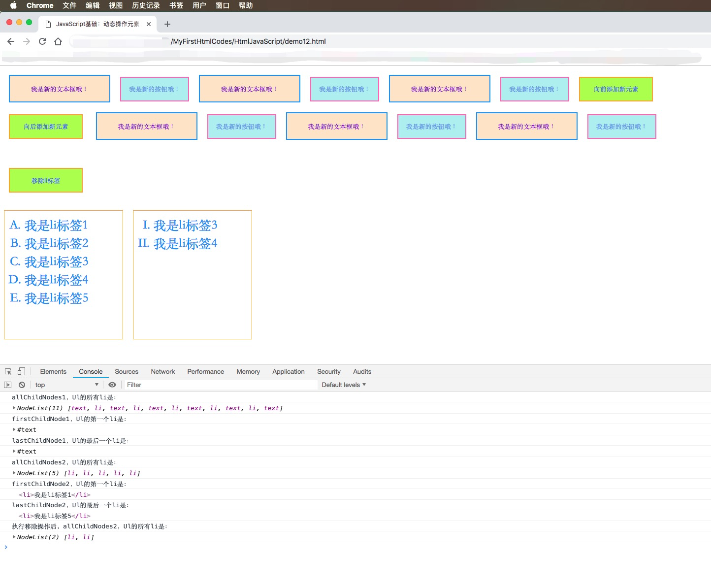Click the 移除li标签 button
This screenshot has width=711, height=588.
point(45,180)
